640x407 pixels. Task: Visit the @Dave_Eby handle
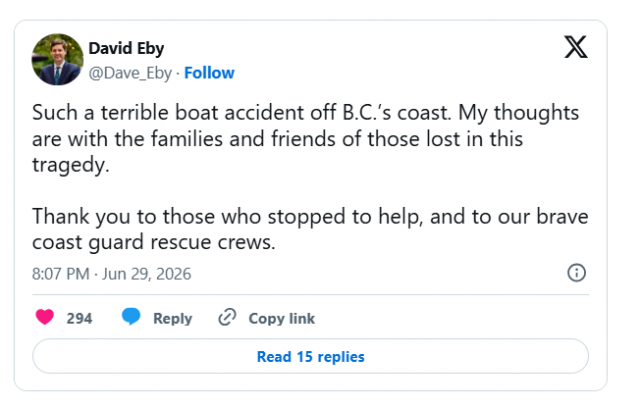click(x=130, y=73)
